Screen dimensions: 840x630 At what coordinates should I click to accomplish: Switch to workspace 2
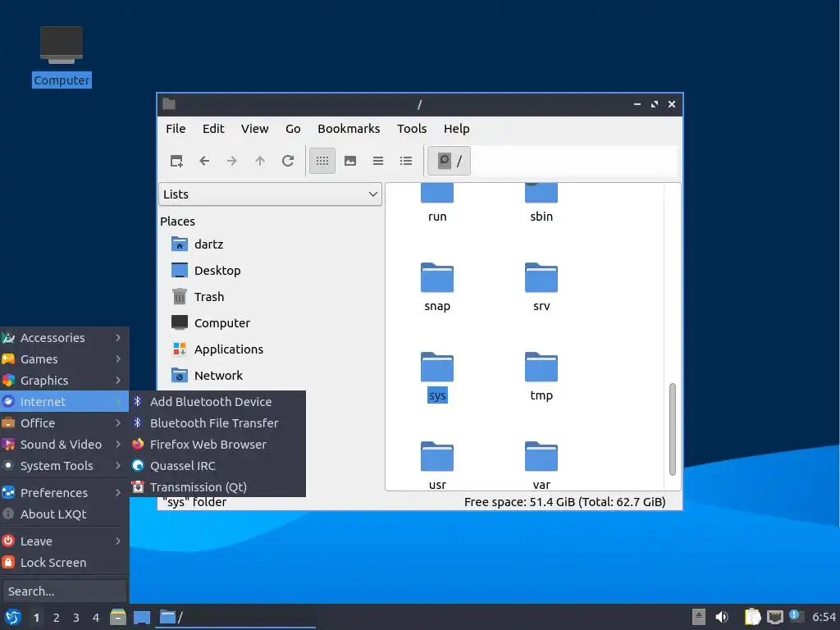[x=57, y=618]
